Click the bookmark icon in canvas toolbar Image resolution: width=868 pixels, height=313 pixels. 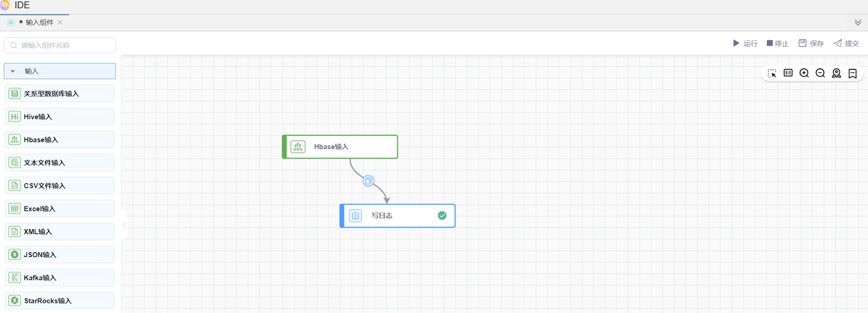pyautogui.click(x=852, y=74)
